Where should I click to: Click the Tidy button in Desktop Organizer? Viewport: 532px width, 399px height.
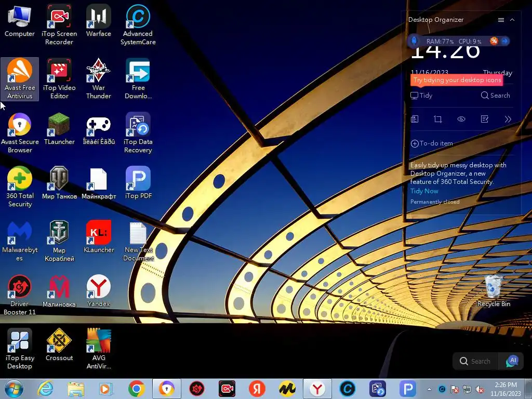click(x=421, y=96)
